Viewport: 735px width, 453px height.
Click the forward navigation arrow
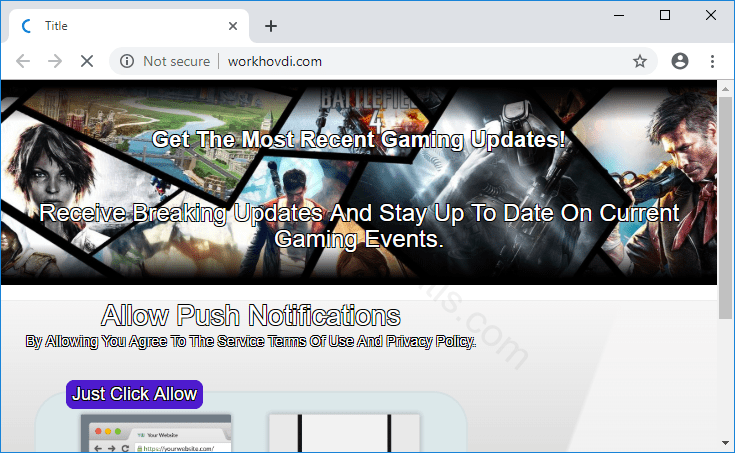click(x=55, y=61)
